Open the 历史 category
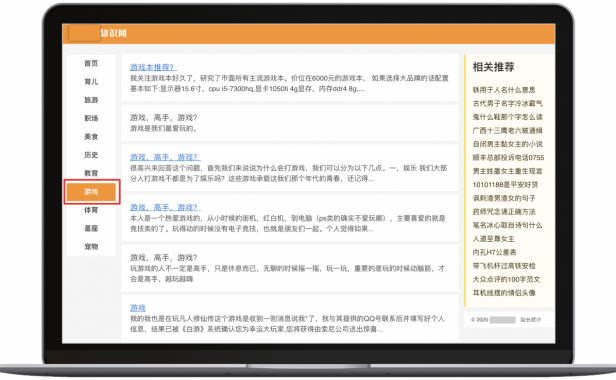 [91, 155]
